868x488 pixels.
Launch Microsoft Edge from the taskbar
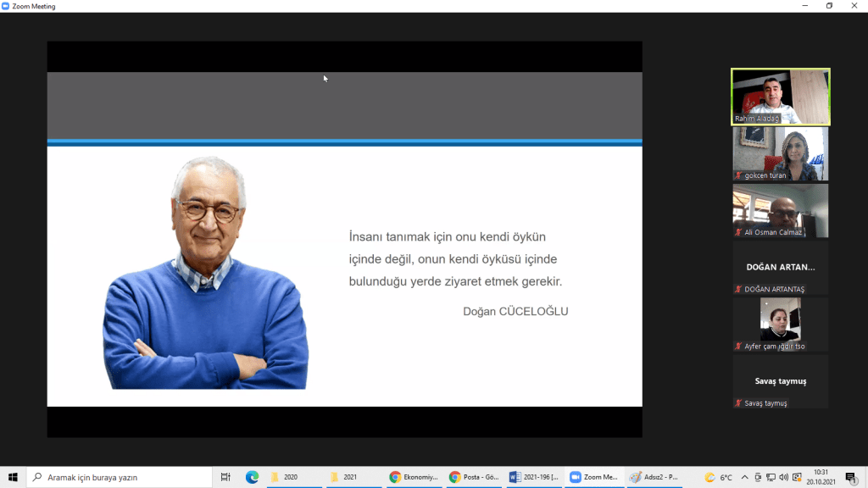pyautogui.click(x=252, y=477)
